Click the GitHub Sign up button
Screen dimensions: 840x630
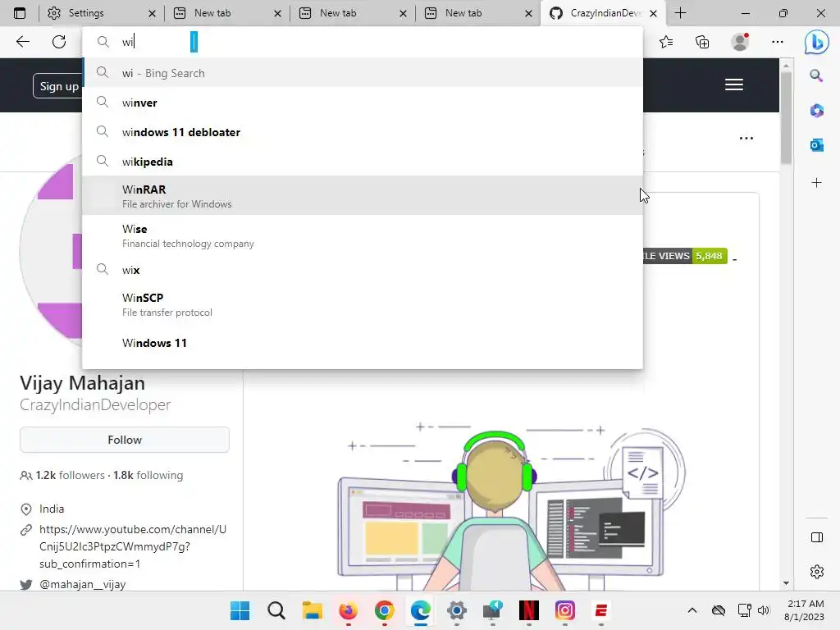click(58, 85)
